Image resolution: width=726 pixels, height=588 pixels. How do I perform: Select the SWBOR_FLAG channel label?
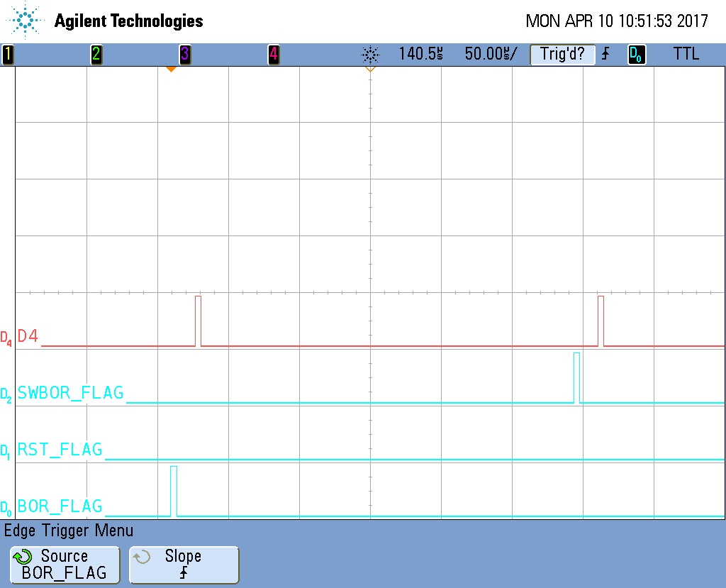70,393
